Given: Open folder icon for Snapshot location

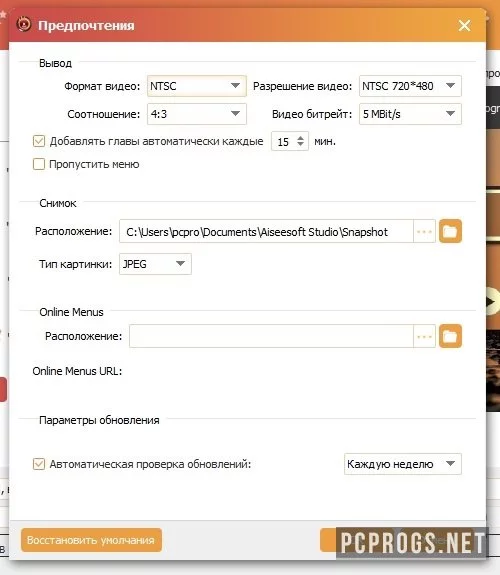Looking at the screenshot, I should tap(450, 231).
